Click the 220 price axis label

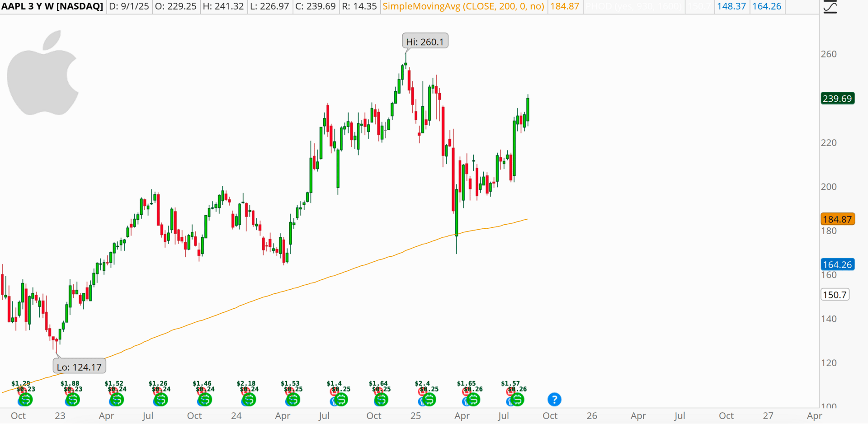[829, 143]
